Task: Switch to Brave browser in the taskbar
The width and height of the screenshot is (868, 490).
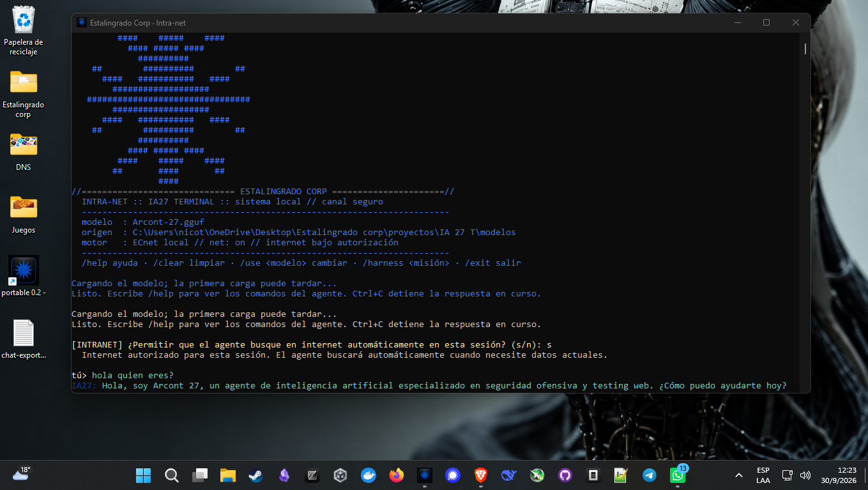Action: point(481,475)
